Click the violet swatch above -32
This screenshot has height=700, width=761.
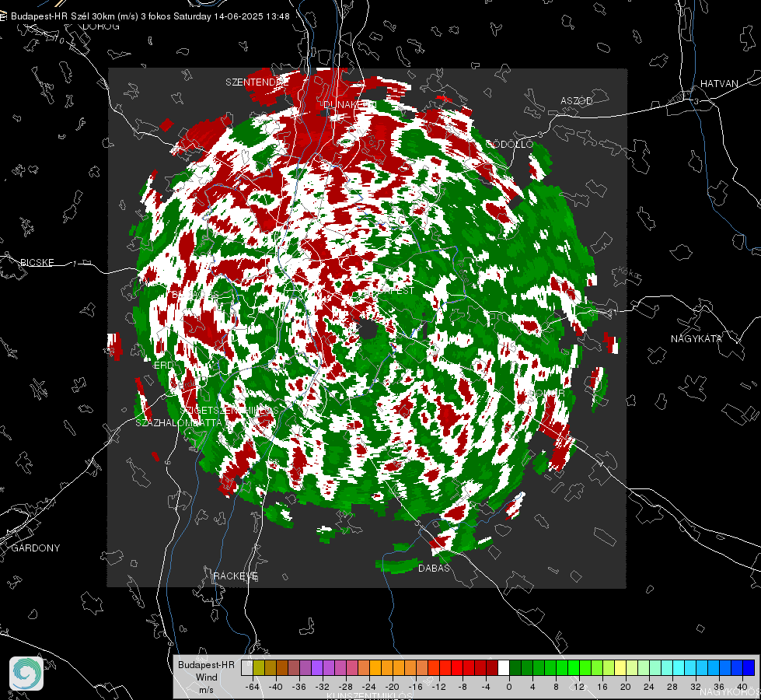point(316,667)
